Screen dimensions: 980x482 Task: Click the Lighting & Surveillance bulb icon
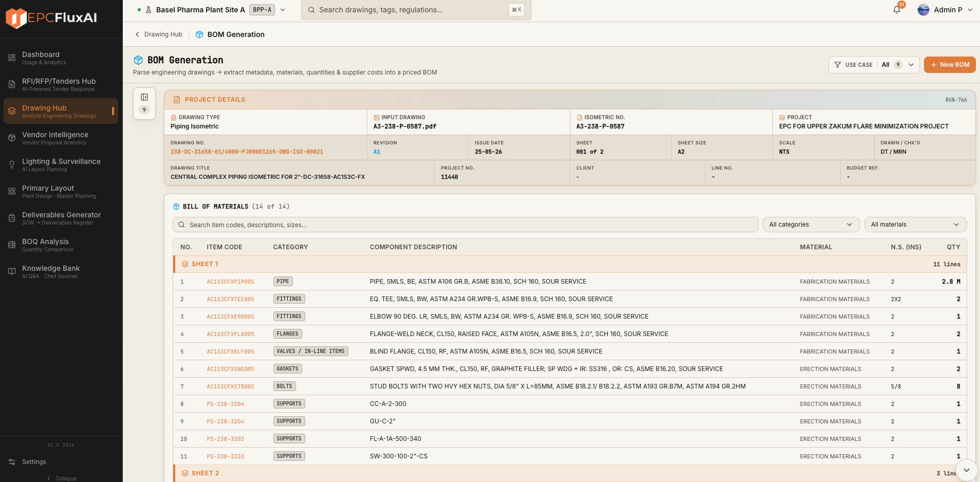12,164
